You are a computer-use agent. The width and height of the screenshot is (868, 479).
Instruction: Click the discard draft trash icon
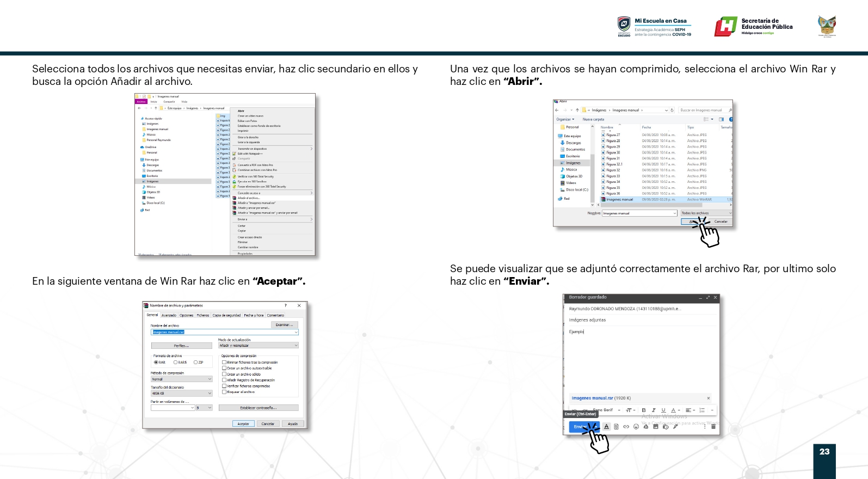click(x=713, y=427)
